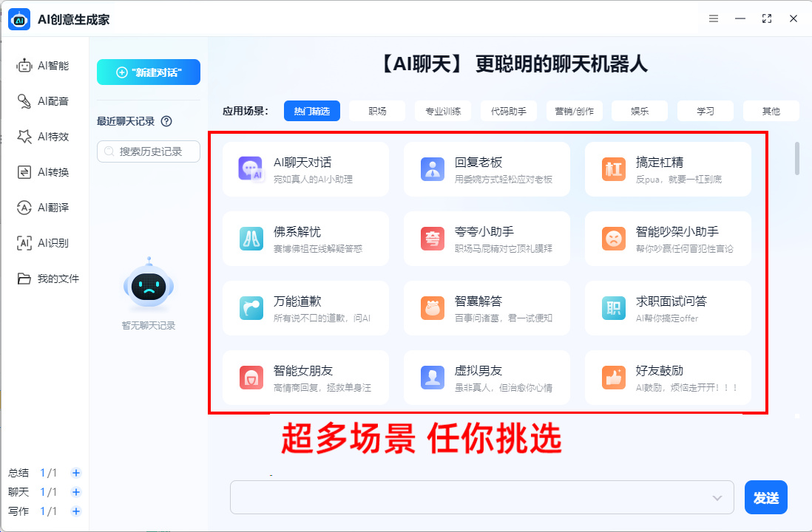
Task: Click the scenario list vertical scrollbar
Action: (x=797, y=158)
